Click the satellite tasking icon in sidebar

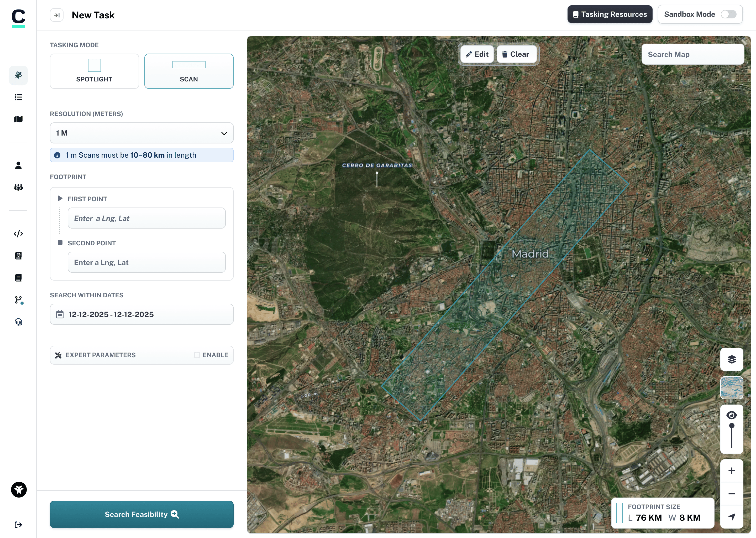point(18,75)
